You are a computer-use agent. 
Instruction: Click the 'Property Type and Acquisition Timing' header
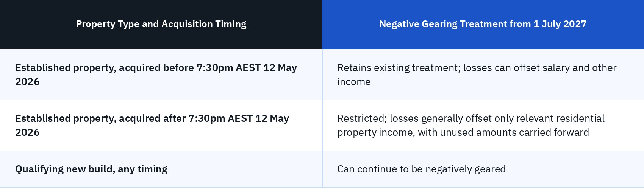click(x=161, y=24)
